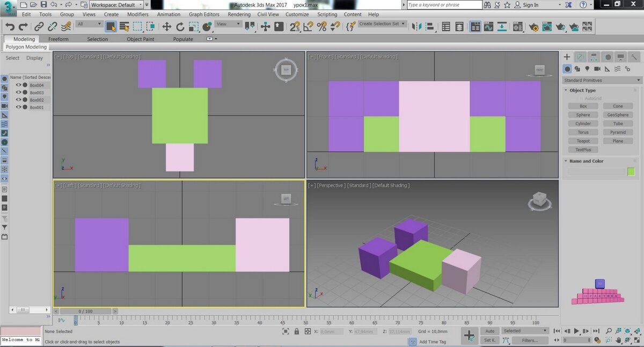Click the Sphere primitive button
The width and height of the screenshot is (644, 347).
pos(583,115)
